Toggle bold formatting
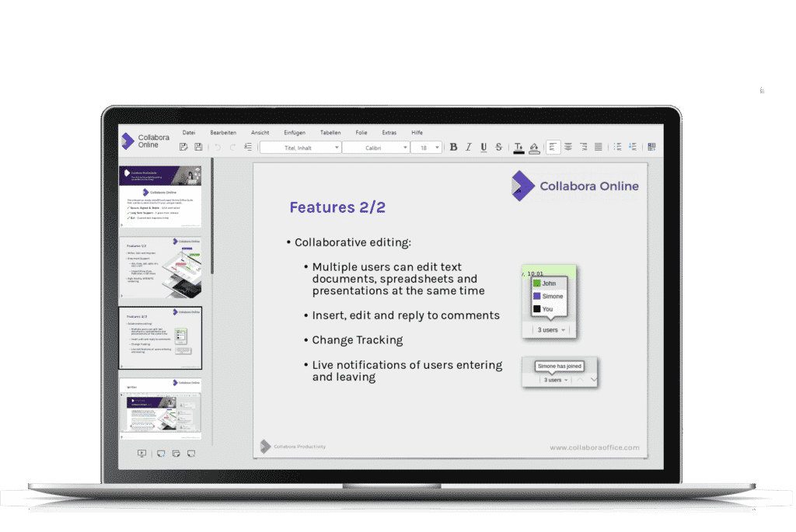This screenshot has height=532, width=796. 453,147
